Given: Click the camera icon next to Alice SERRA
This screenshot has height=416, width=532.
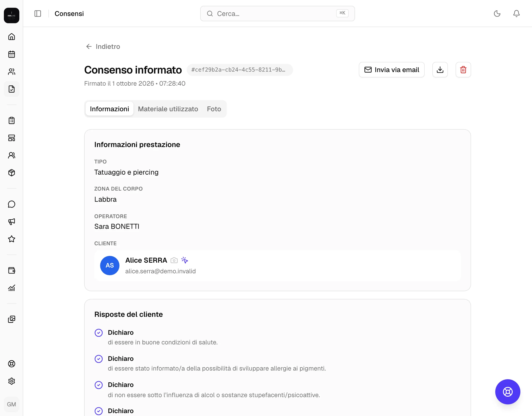Looking at the screenshot, I should click(x=174, y=260).
